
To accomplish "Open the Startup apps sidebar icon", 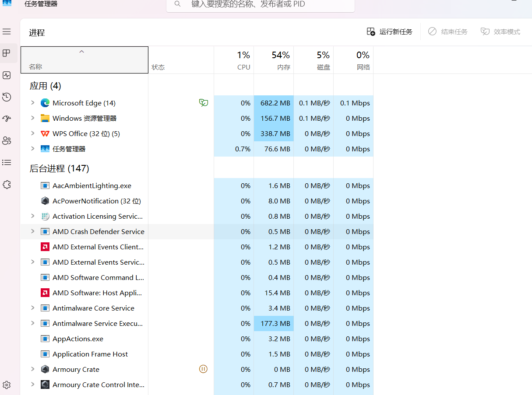I will (7, 119).
